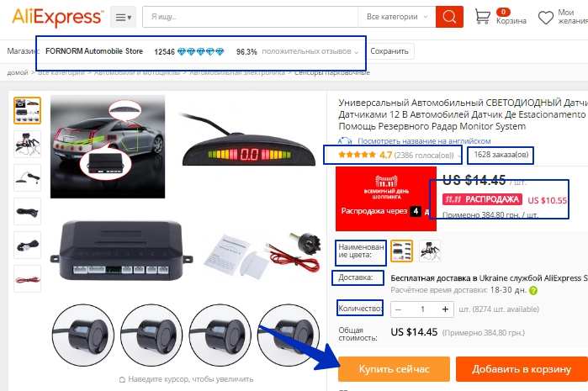
Task: Click the green delivery help question icon
Action: 532,290
